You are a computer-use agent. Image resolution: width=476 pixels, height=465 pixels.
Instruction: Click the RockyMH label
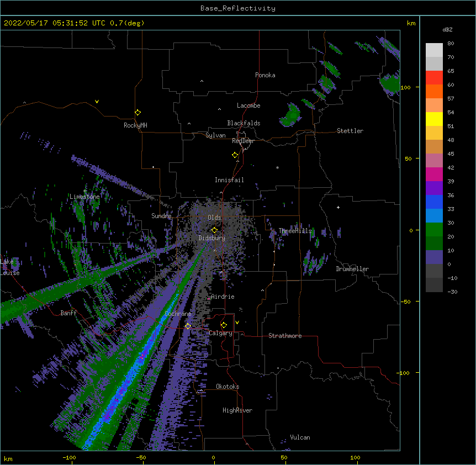point(135,125)
